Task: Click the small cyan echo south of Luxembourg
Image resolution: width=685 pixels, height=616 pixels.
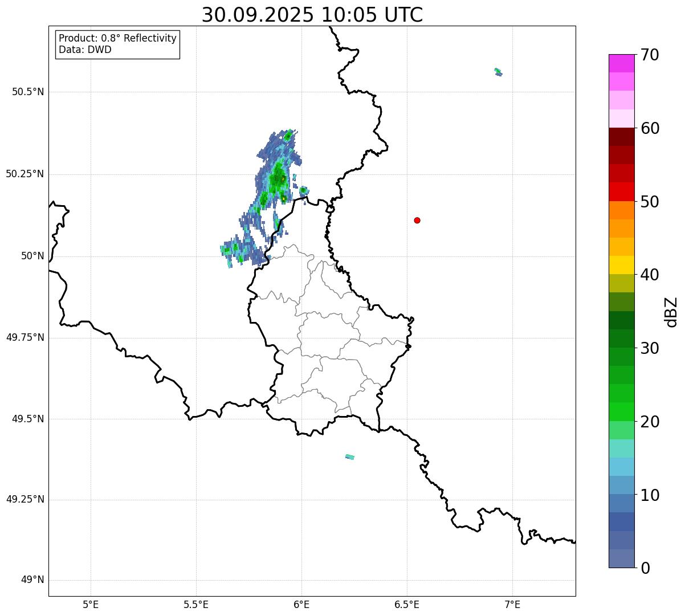Action: click(x=350, y=456)
